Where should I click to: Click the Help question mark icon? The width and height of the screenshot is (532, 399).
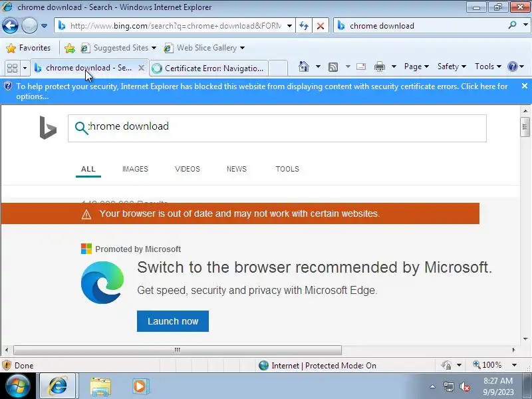click(512, 66)
